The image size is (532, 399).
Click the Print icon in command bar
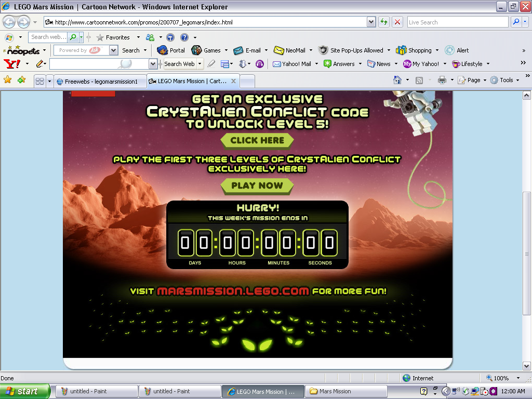442,80
